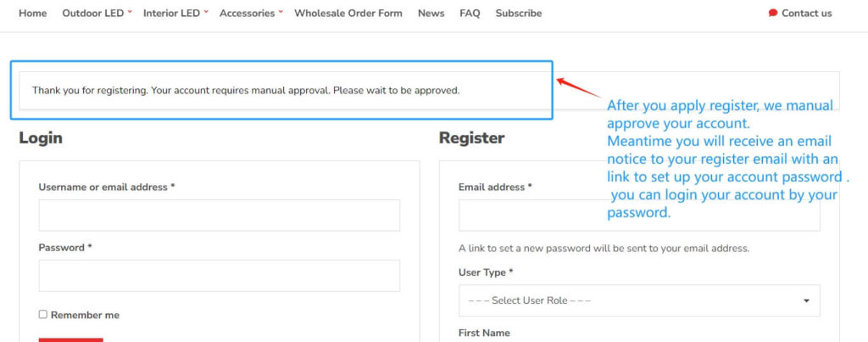Click into the Password field
This screenshot has width=868, height=342.
219,276
